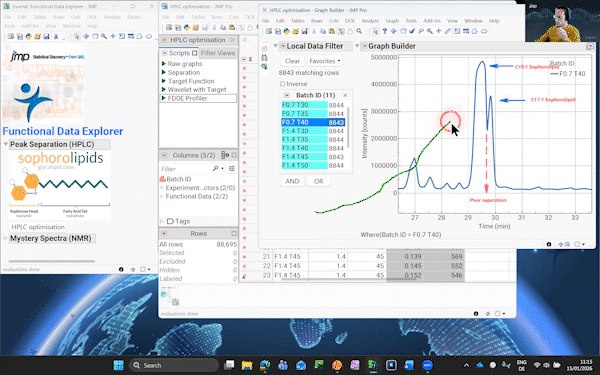Screen dimensions: 600x375
Task: Open the Favorites dropdown in Local Data Filter
Action: tap(324, 61)
